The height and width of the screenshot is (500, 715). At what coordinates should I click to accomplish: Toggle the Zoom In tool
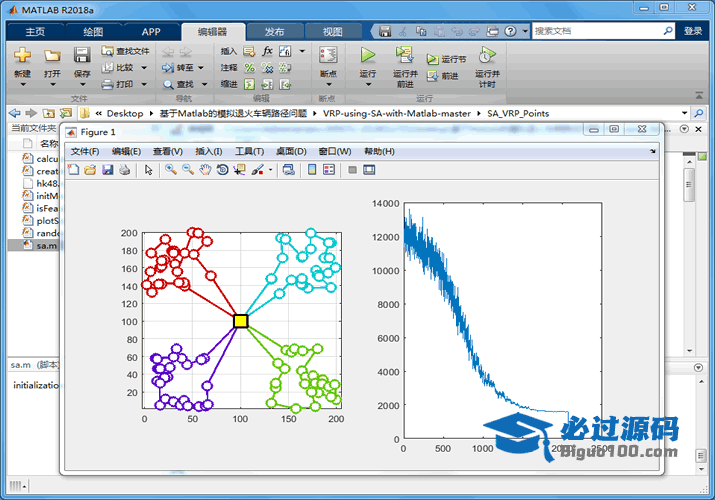click(x=171, y=170)
